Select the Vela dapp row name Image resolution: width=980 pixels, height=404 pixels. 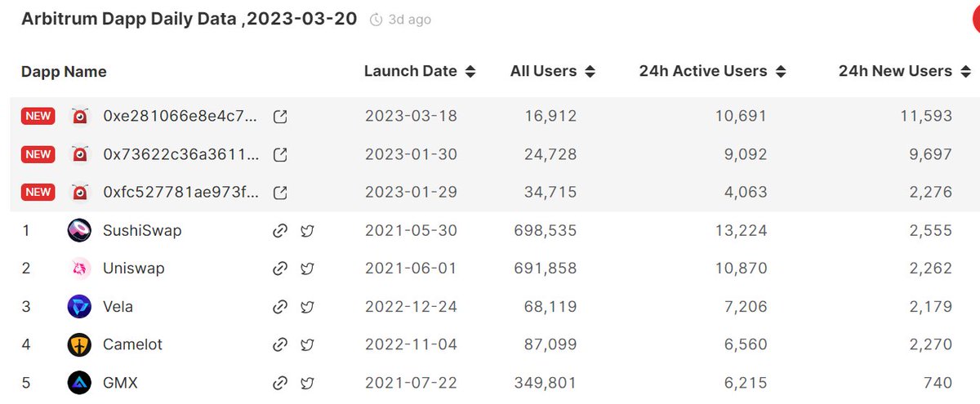(118, 307)
